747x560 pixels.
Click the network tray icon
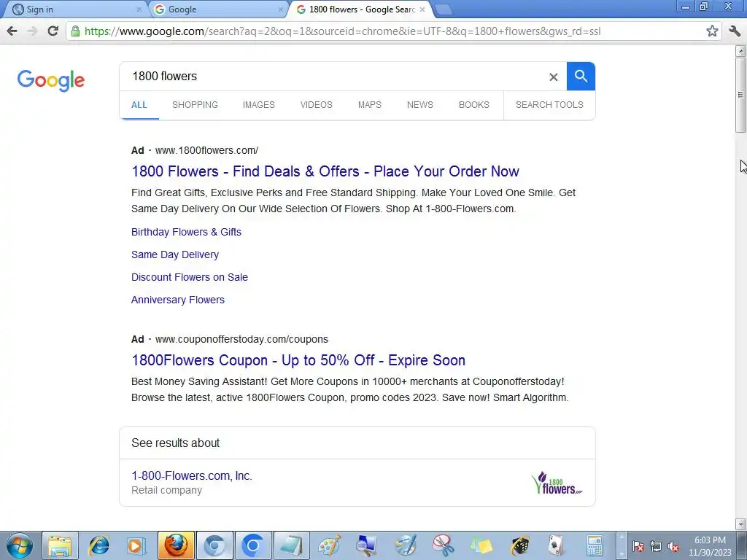click(x=656, y=547)
